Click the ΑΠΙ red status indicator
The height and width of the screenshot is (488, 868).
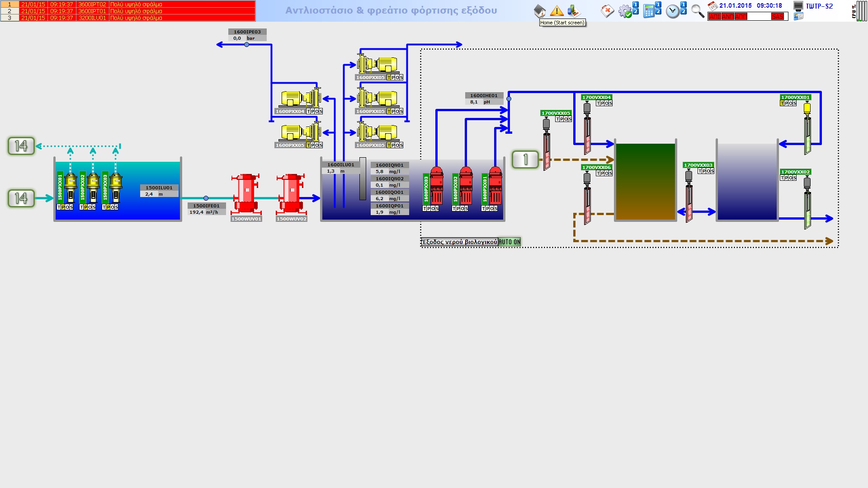[x=714, y=17]
